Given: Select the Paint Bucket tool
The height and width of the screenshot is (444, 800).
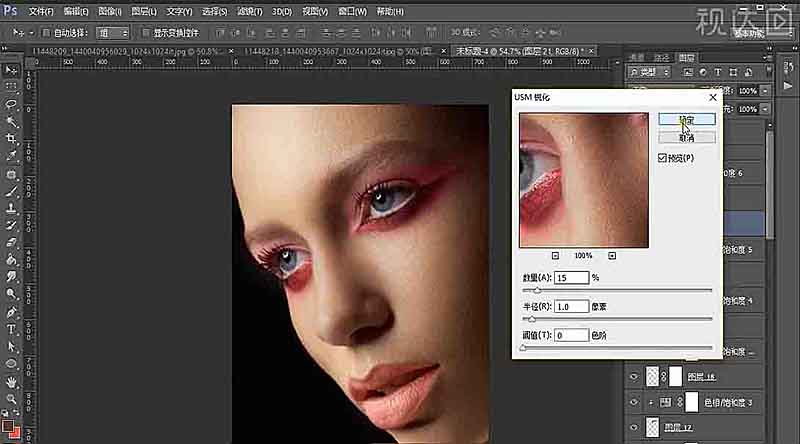Looking at the screenshot, I should point(11,260).
